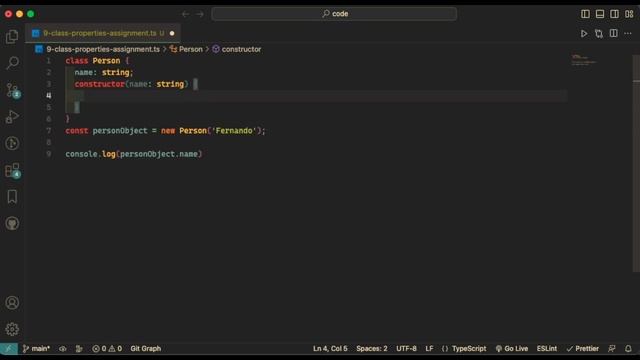Open More Actions ellipsis menu
Screen dimensions: 640x360
(628, 33)
